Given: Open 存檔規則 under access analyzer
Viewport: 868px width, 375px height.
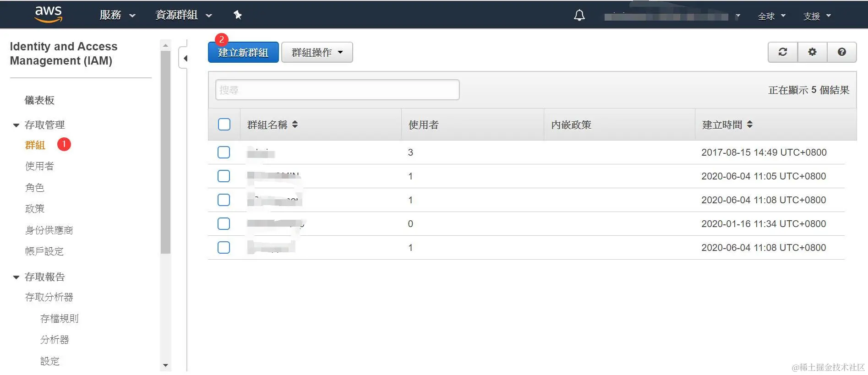Looking at the screenshot, I should point(60,319).
